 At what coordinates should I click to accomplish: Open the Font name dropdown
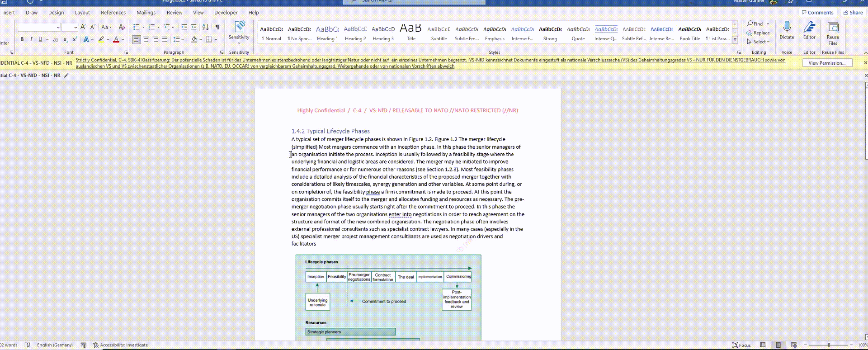tap(58, 28)
